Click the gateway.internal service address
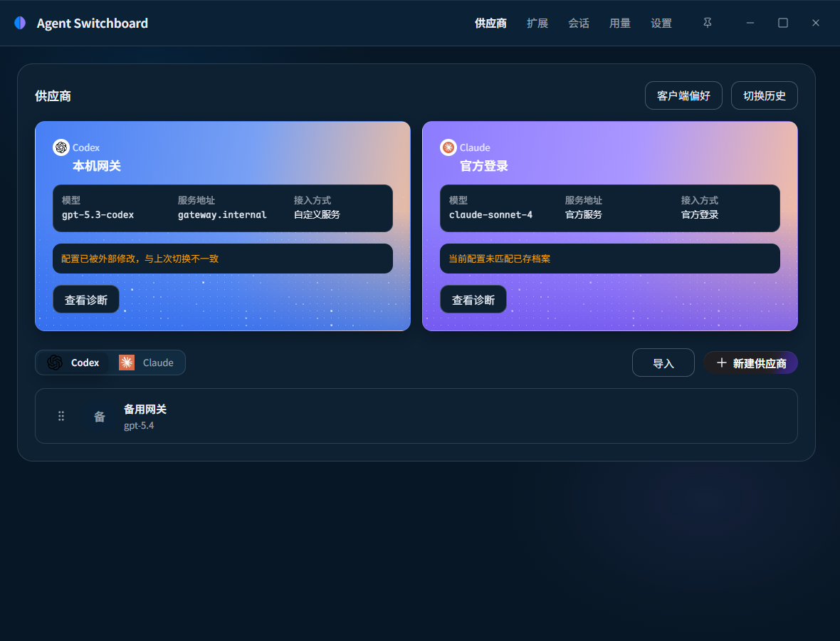840x641 pixels. click(x=222, y=214)
